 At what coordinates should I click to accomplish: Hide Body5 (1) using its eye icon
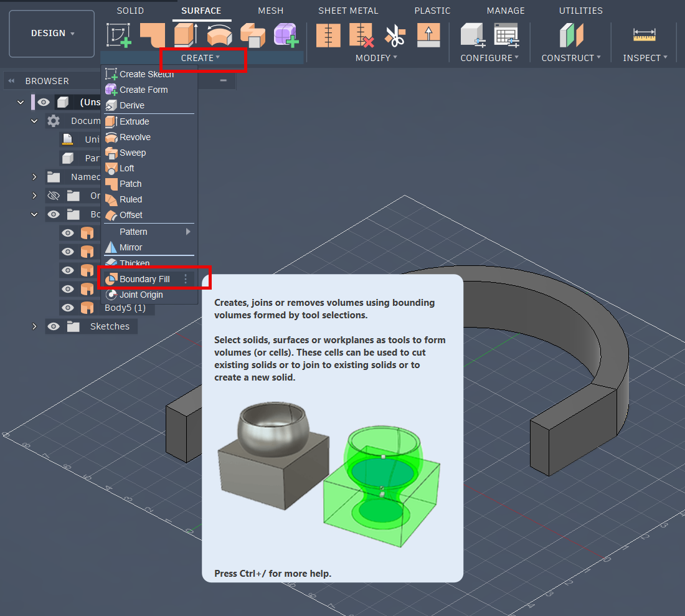pos(67,308)
